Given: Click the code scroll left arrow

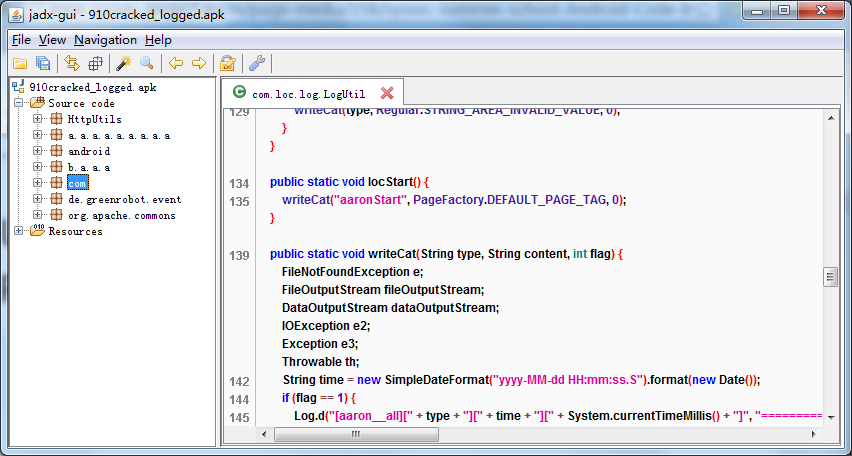Looking at the screenshot, I should (x=264, y=434).
